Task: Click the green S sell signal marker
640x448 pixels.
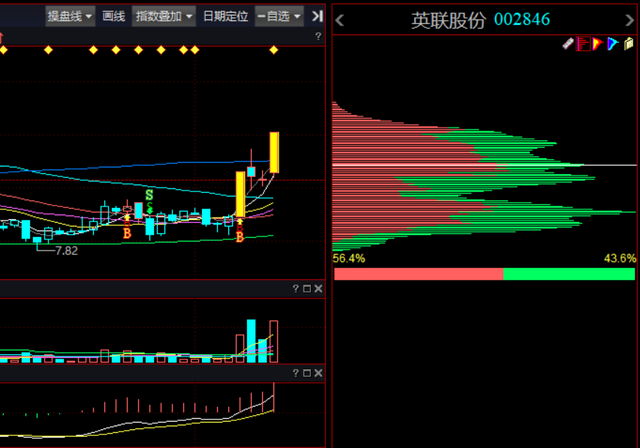Action: (149, 195)
